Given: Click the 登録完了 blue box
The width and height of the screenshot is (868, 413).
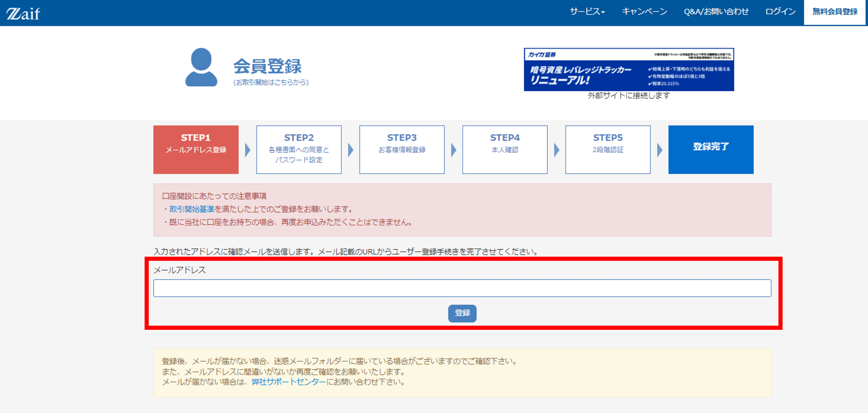Looking at the screenshot, I should 711,149.
